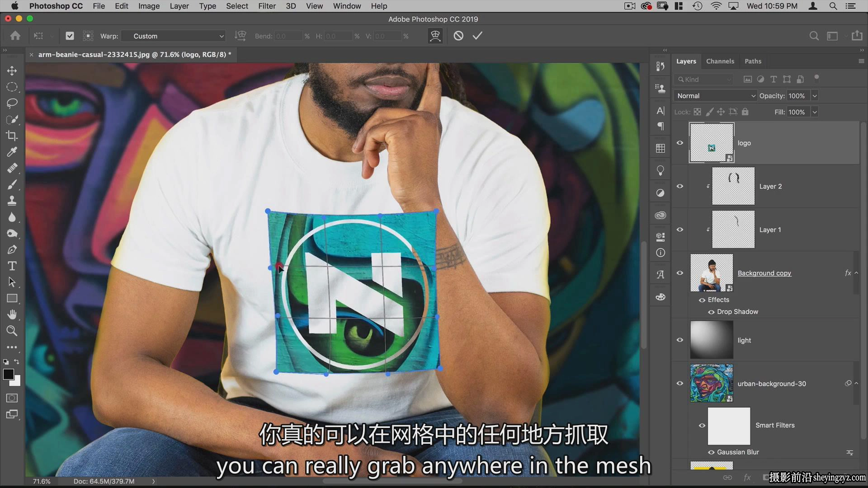868x488 pixels.
Task: Open the Character panel icon
Action: click(660, 111)
